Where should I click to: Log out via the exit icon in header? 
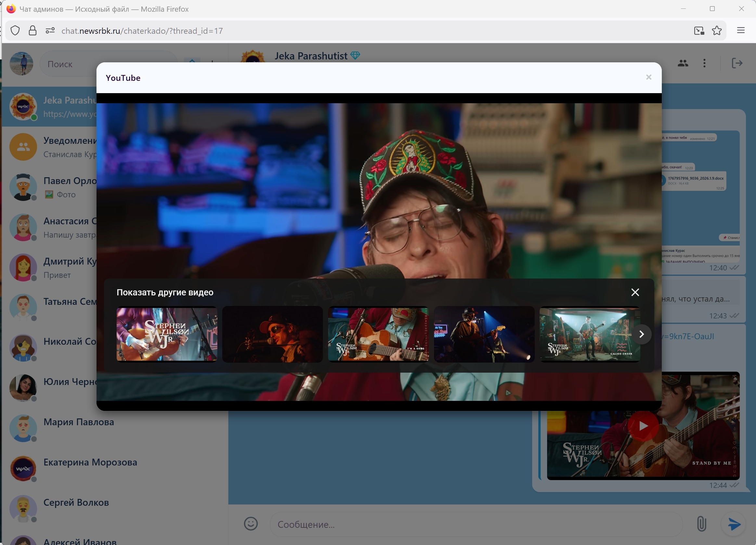click(737, 63)
